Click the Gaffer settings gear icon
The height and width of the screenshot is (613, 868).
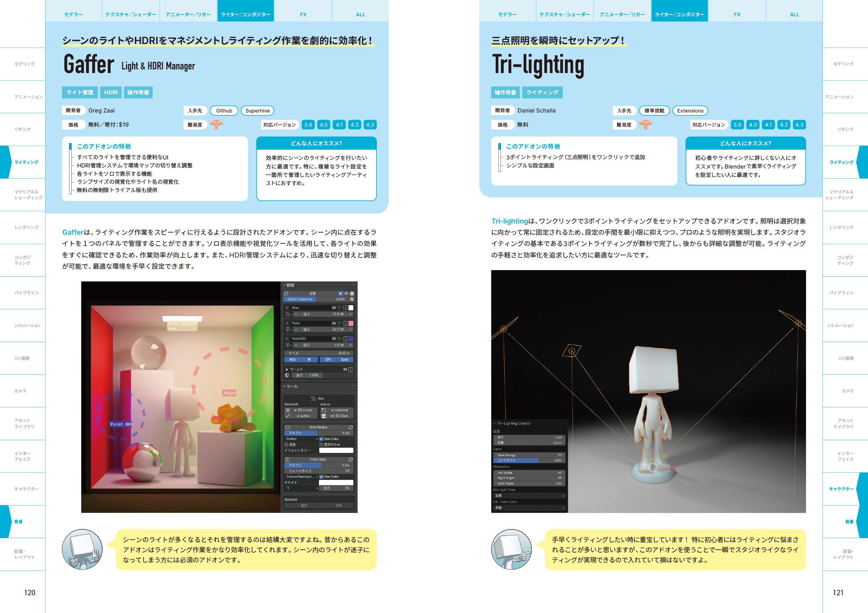(352, 293)
